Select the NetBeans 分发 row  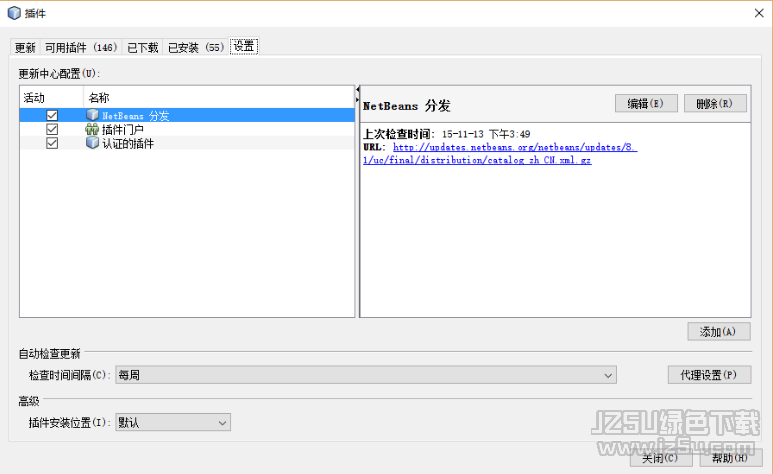[x=187, y=115]
